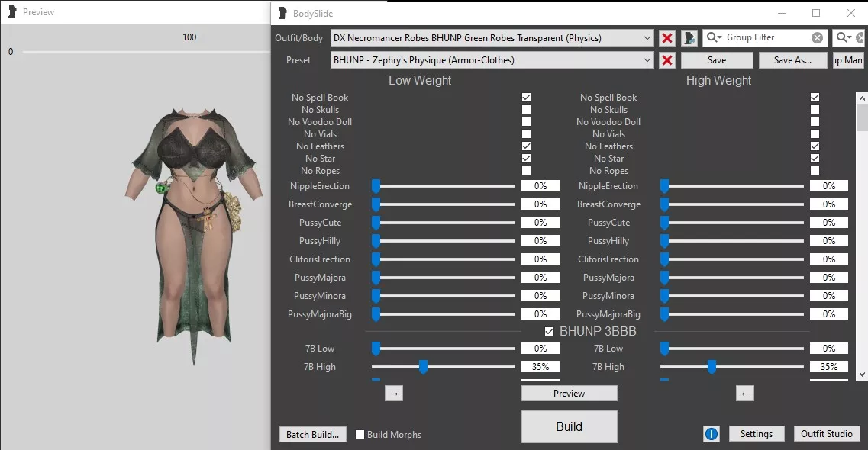The image size is (868, 450).
Task: Delete the selected outfit with the red X
Action: (x=667, y=37)
